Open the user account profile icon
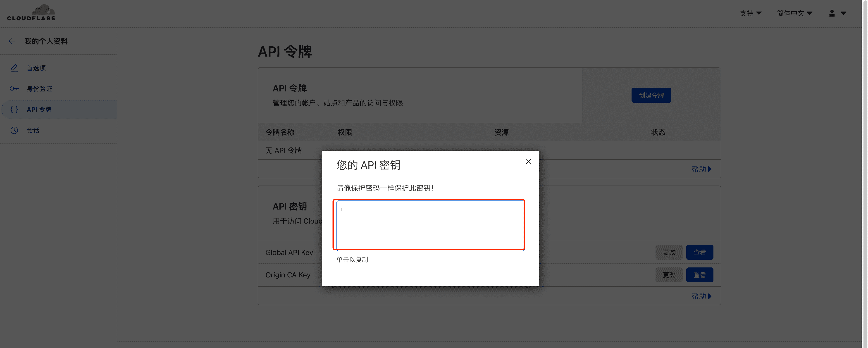Viewport: 868px width, 348px height. (x=832, y=13)
